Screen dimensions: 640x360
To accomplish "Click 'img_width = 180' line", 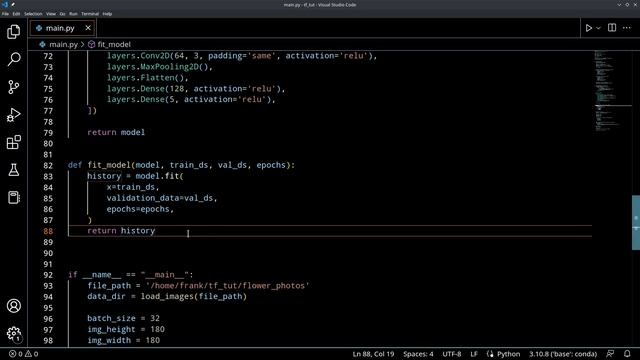I will point(123,340).
